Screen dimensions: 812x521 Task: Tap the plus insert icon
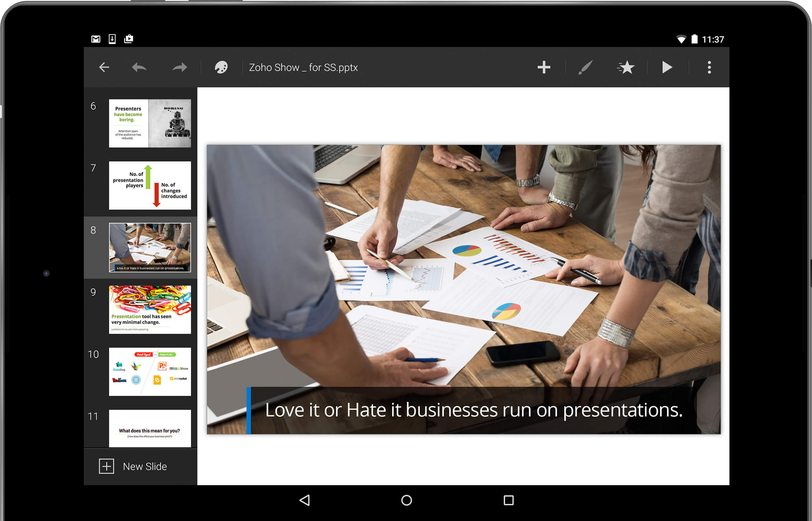(x=544, y=67)
